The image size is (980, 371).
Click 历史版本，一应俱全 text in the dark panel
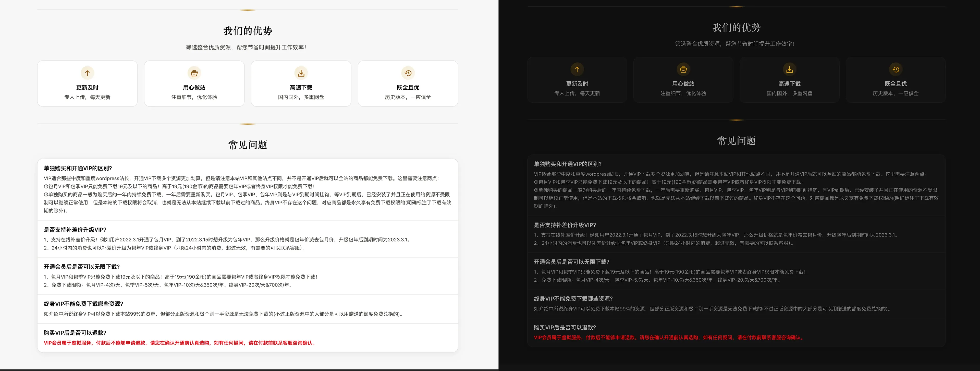(896, 93)
